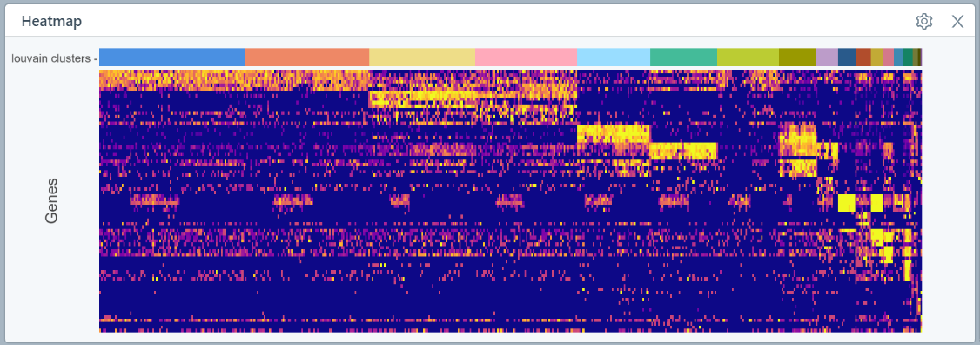The height and width of the screenshot is (345, 980).
Task: Click yellow expression band under pale yellow cluster
Action: click(x=422, y=99)
